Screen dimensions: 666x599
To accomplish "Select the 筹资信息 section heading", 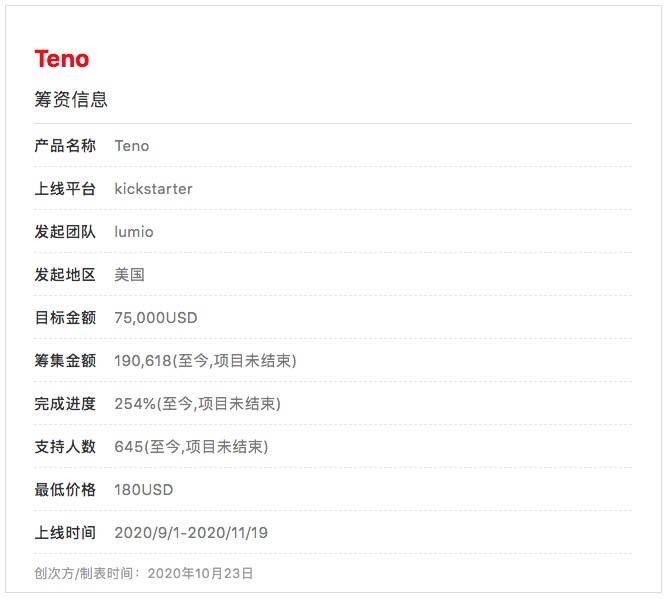I will [x=71, y=99].
